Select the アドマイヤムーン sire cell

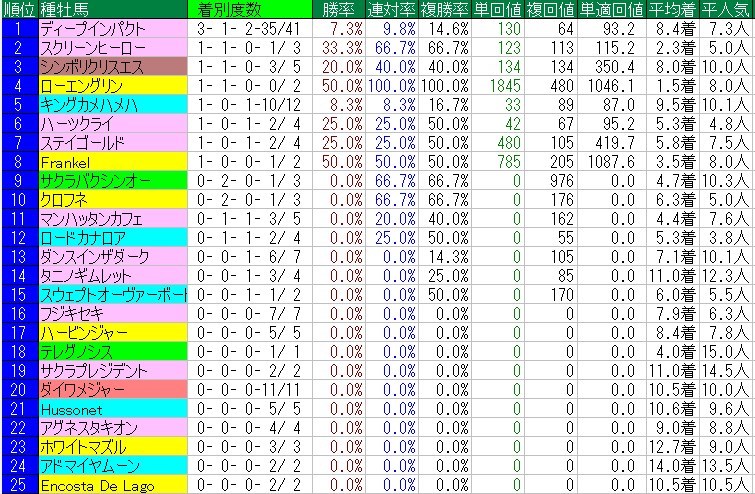click(113, 466)
